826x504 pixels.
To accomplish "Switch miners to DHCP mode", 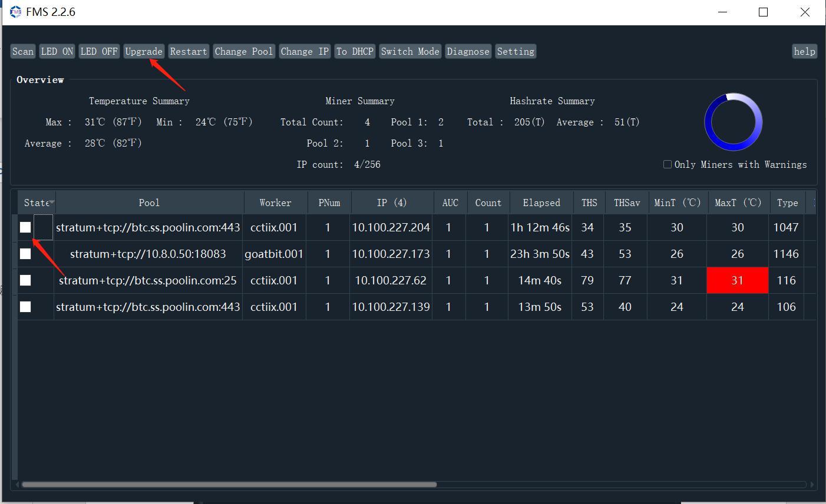I will point(355,51).
